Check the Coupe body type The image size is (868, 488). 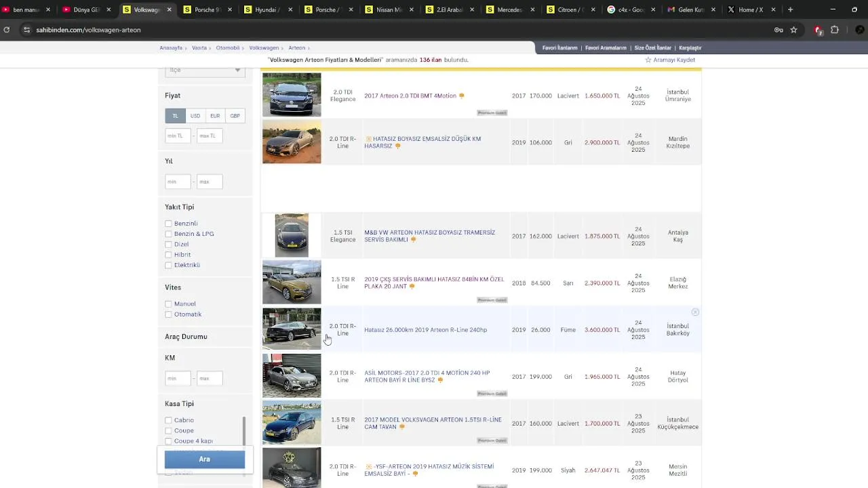(x=168, y=430)
